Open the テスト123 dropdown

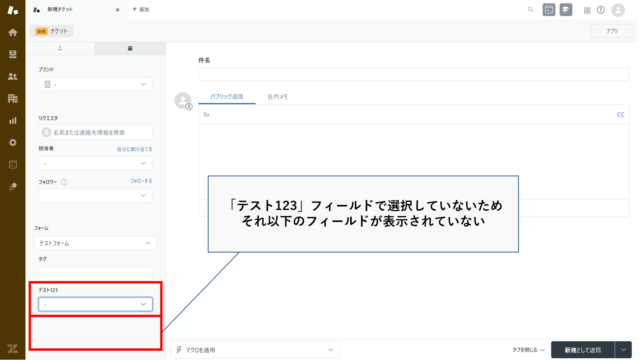[96, 304]
